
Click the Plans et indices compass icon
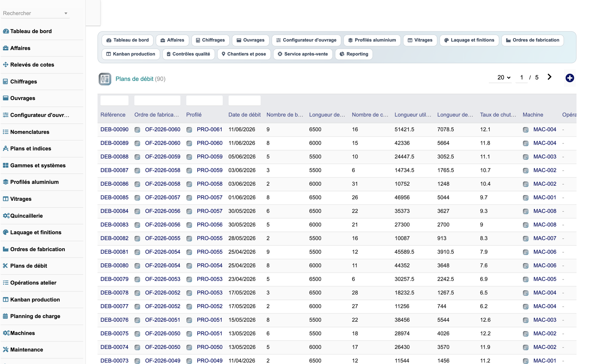coord(5,148)
